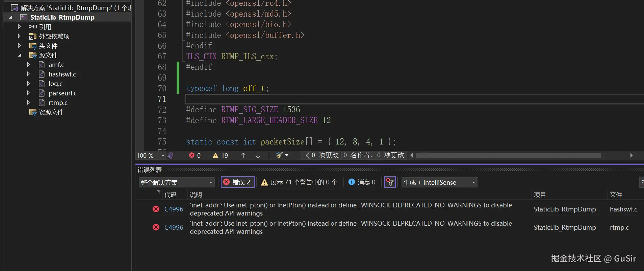The height and width of the screenshot is (271, 644).
Task: Open C4996 code link in rtmp.c row
Action: coord(174,227)
